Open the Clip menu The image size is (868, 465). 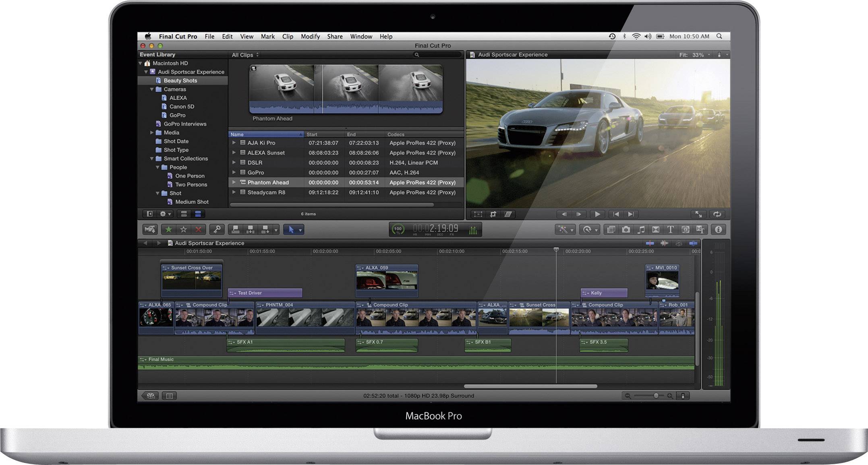pos(288,36)
